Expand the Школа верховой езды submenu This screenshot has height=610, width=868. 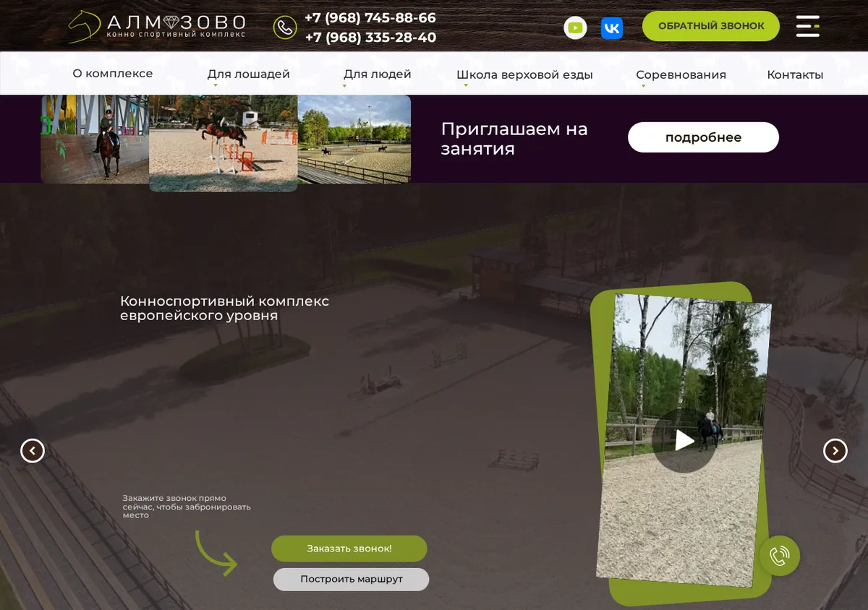pyautogui.click(x=524, y=75)
